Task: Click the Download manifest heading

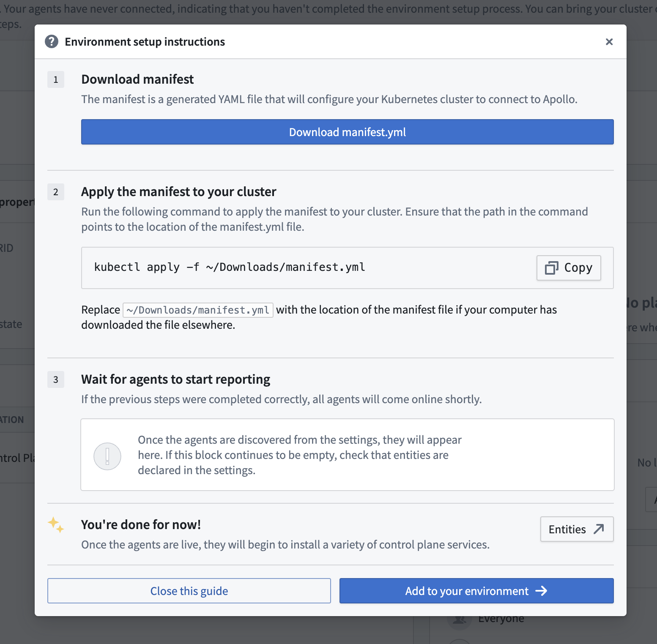Action: [x=137, y=79]
